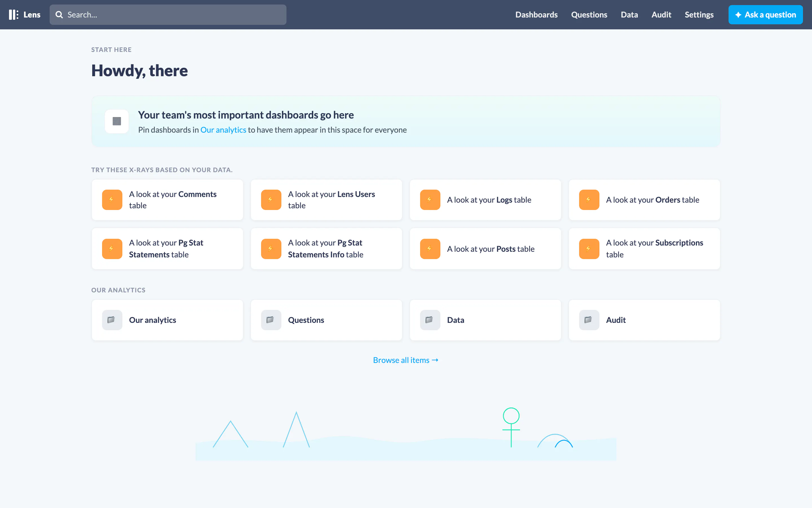Go to Data in the top navigation
Image resolution: width=812 pixels, height=508 pixels.
[x=629, y=14]
